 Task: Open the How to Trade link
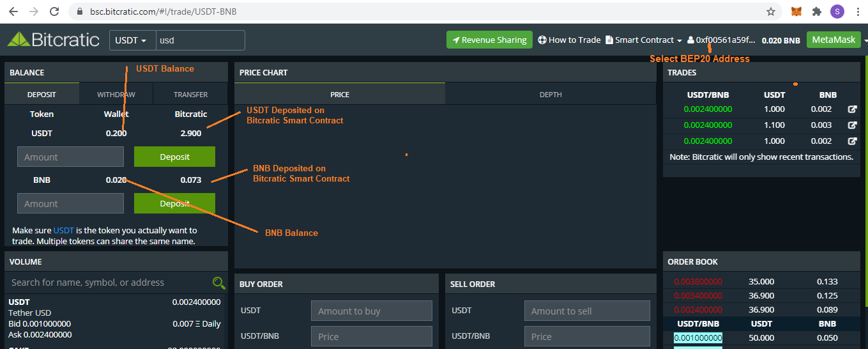tap(569, 40)
